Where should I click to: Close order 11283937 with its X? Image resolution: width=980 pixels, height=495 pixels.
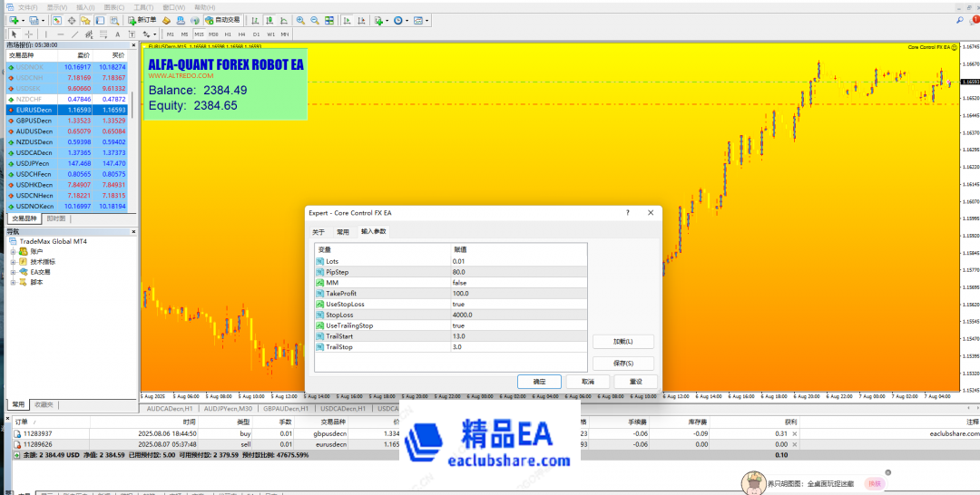(x=794, y=433)
